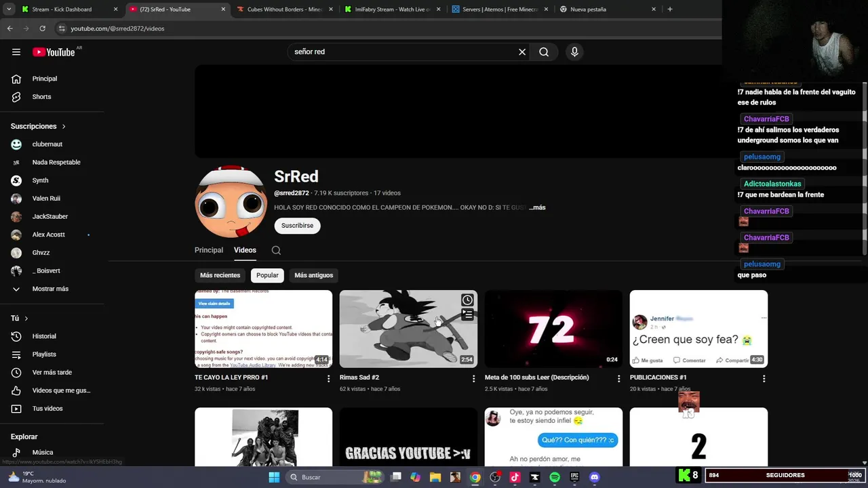Play PUBLICACIONES #1 thumbnail
Viewport: 868px width, 488px height.
coord(698,329)
